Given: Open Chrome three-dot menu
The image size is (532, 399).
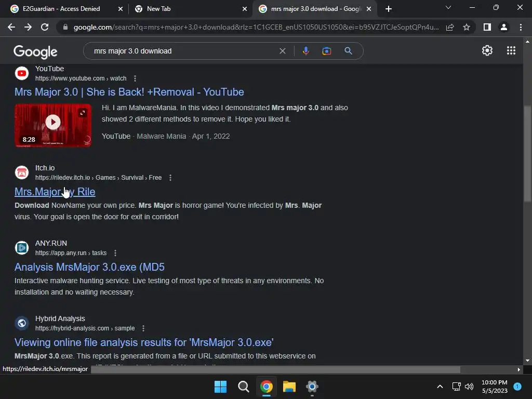Looking at the screenshot, I should tap(521, 27).
